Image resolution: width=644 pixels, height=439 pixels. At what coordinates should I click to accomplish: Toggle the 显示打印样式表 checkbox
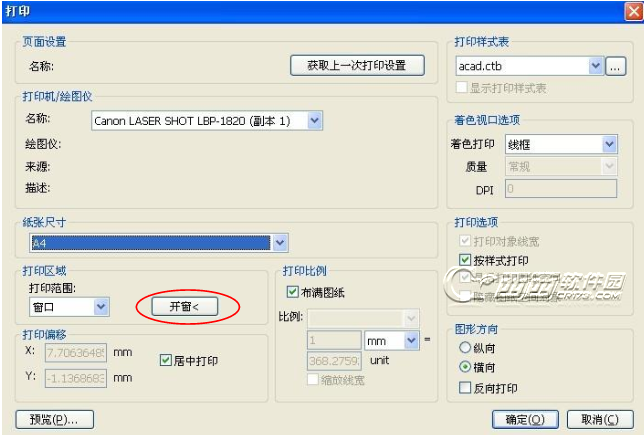coord(462,87)
